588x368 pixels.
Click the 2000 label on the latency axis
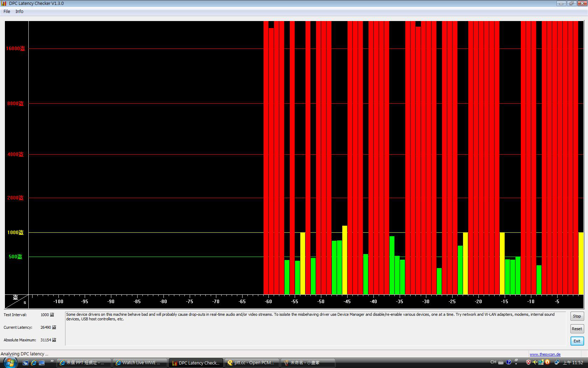coord(15,198)
